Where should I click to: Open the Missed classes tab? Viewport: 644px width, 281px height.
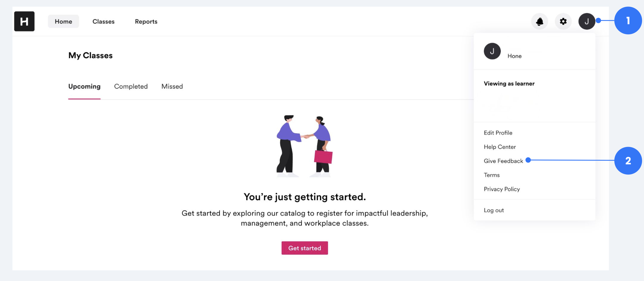click(172, 86)
